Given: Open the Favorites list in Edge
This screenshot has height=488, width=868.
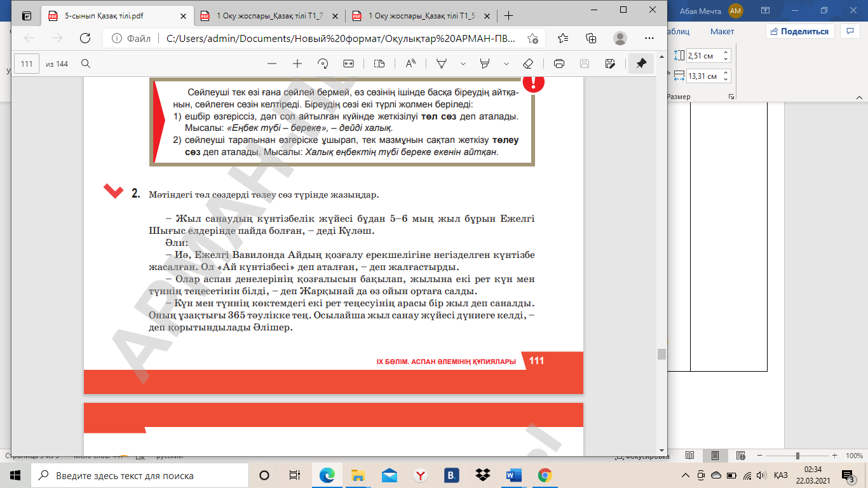Looking at the screenshot, I should [563, 38].
